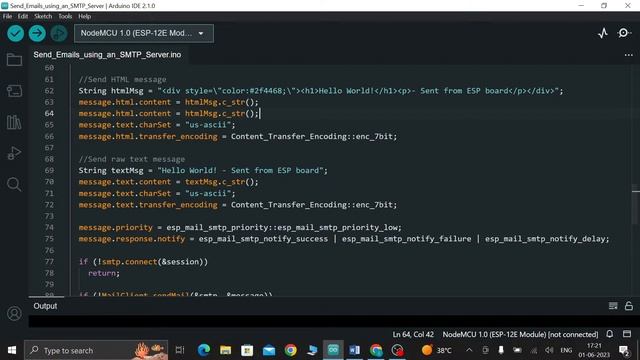Open the Sketch menu
Image resolution: width=640 pixels, height=360 pixels.
pos(43,16)
